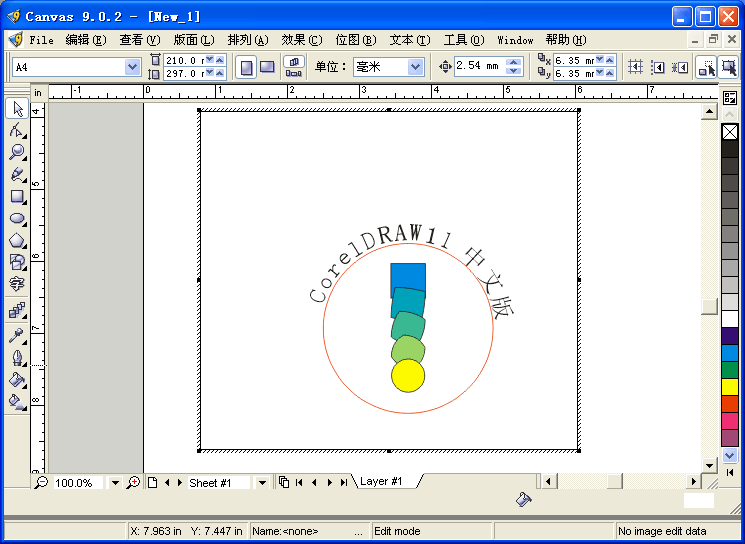Select the Layer #1 tab
The height and width of the screenshot is (544, 745).
pyautogui.click(x=381, y=481)
